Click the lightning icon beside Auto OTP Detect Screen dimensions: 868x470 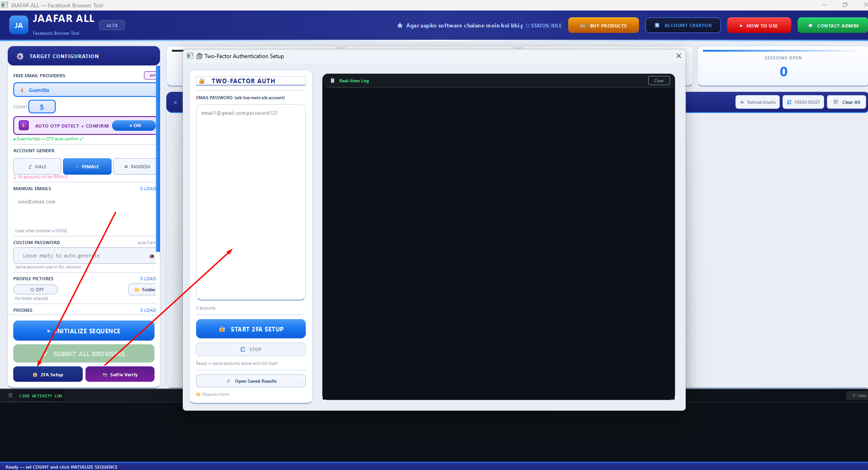(x=24, y=125)
